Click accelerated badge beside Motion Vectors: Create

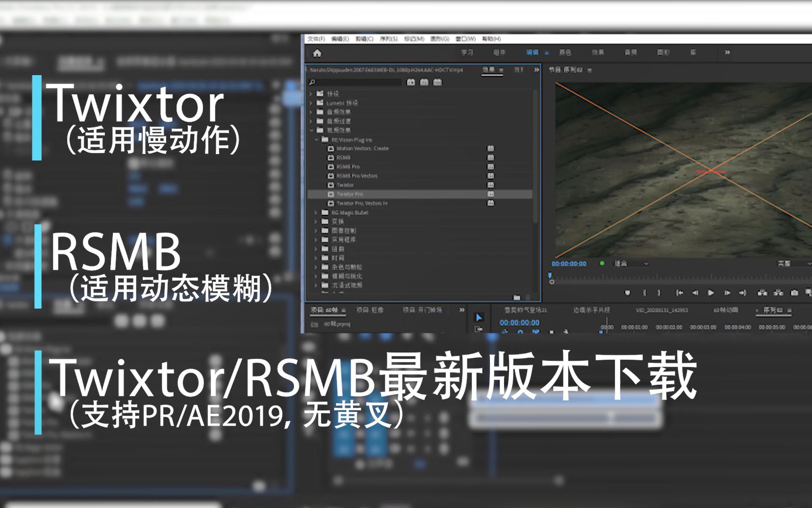coord(490,148)
